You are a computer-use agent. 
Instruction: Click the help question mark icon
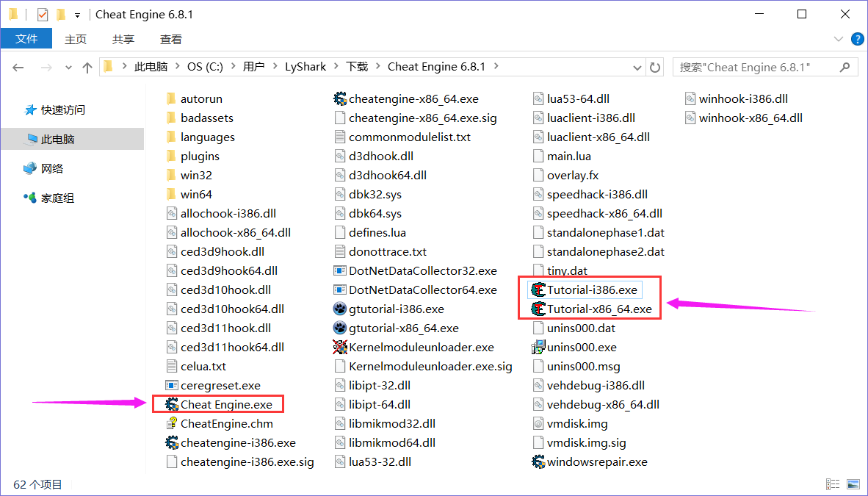click(x=858, y=39)
